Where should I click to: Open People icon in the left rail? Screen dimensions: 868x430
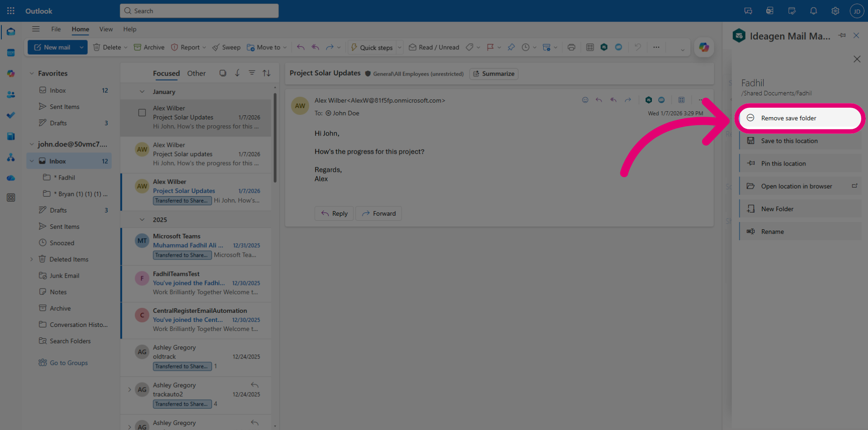pyautogui.click(x=11, y=95)
